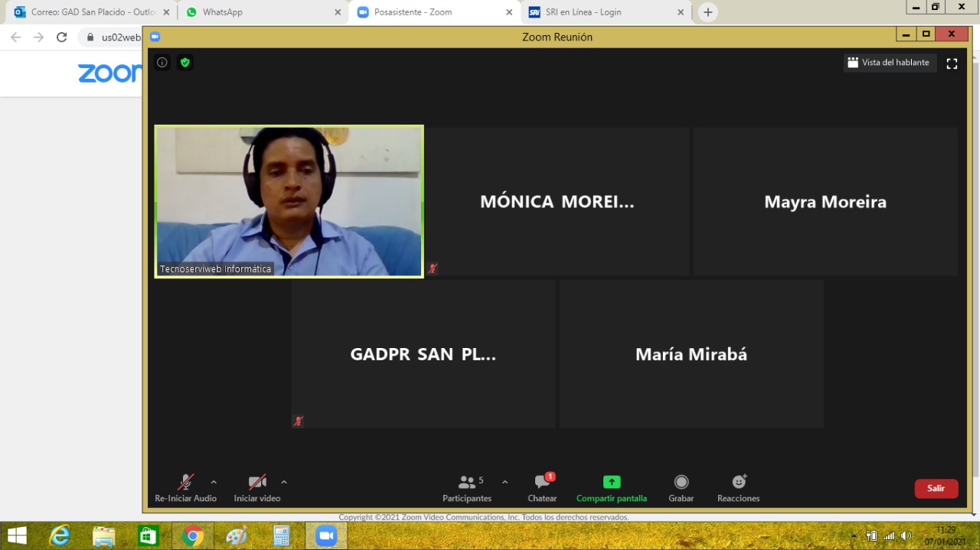Turn on camera with Iniciar video

257,488
